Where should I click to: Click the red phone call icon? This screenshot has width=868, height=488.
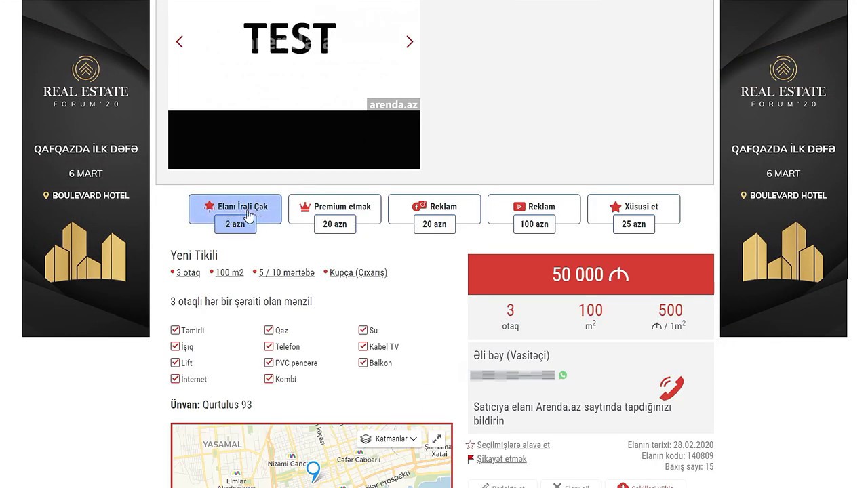(x=671, y=388)
